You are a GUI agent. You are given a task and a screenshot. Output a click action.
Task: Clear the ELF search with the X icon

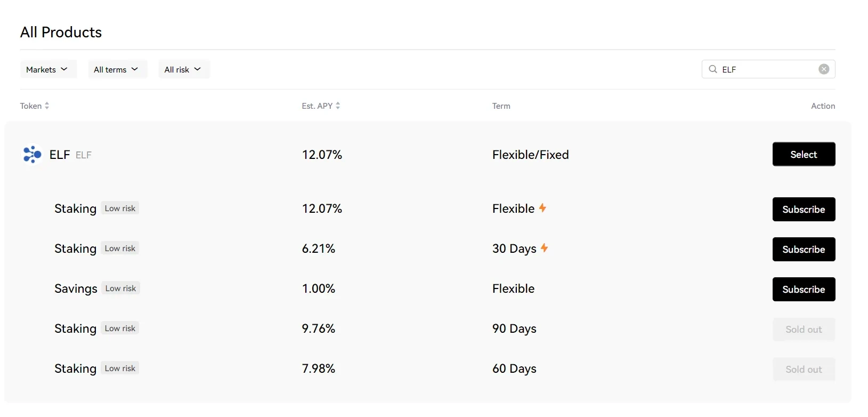pos(824,69)
